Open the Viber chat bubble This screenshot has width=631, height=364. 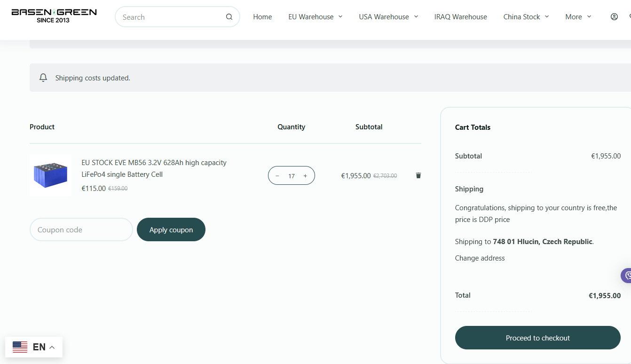626,276
